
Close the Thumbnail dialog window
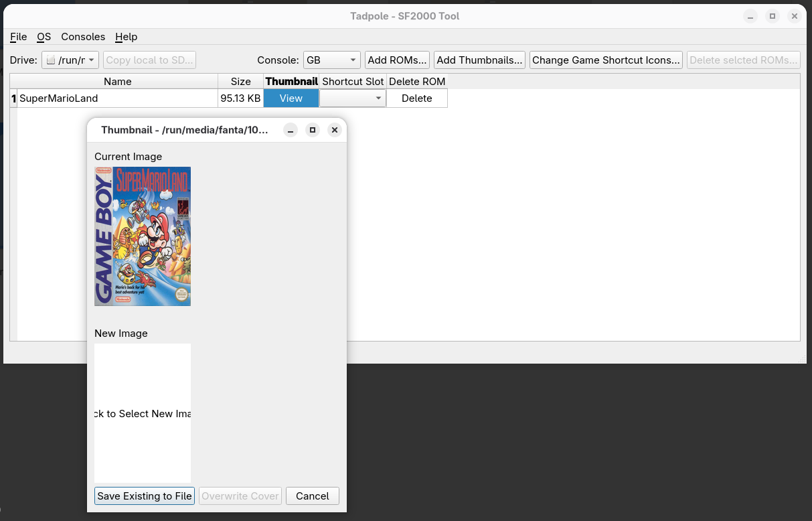tap(335, 130)
